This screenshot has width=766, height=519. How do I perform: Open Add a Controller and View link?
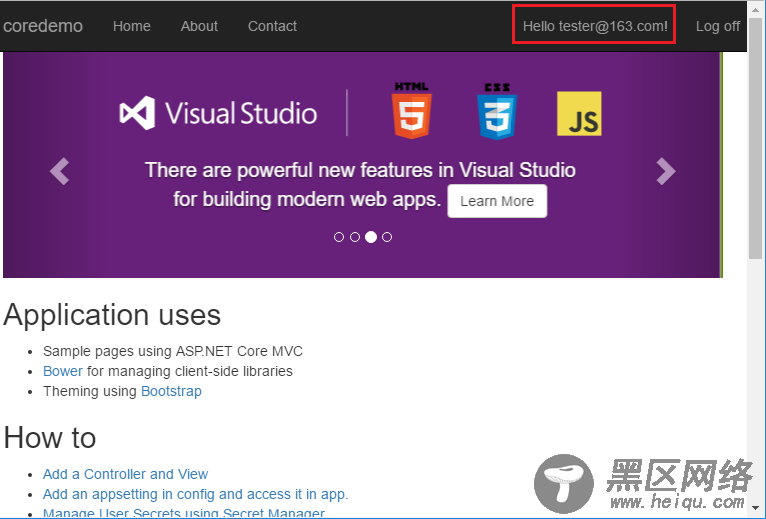pos(125,474)
